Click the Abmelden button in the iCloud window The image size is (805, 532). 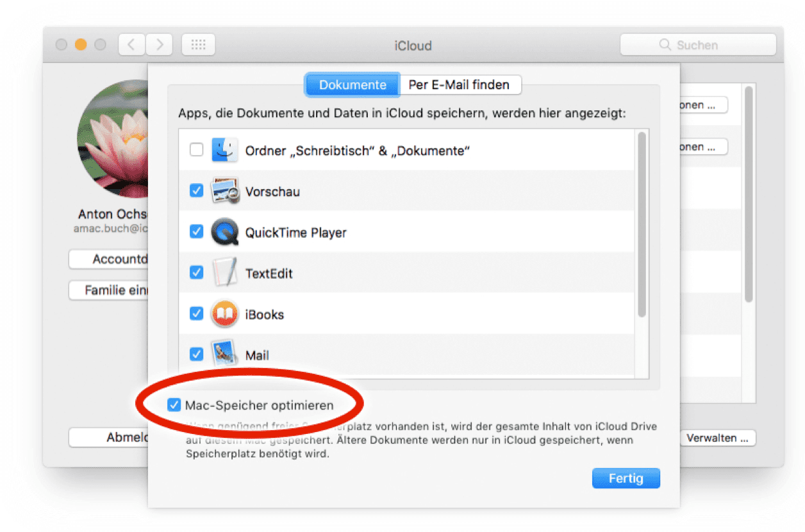tap(109, 438)
